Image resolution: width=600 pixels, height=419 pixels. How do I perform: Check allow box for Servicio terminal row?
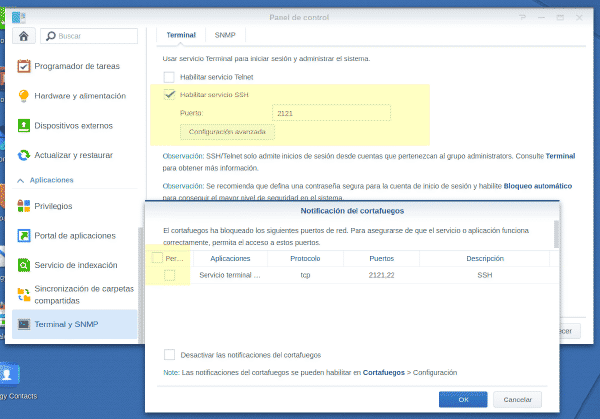[170, 275]
